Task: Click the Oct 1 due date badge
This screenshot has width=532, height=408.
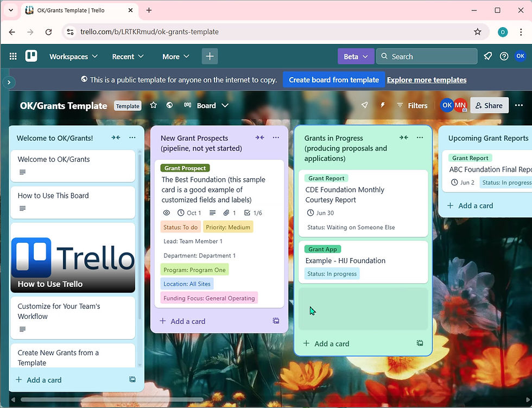Action: 189,213
